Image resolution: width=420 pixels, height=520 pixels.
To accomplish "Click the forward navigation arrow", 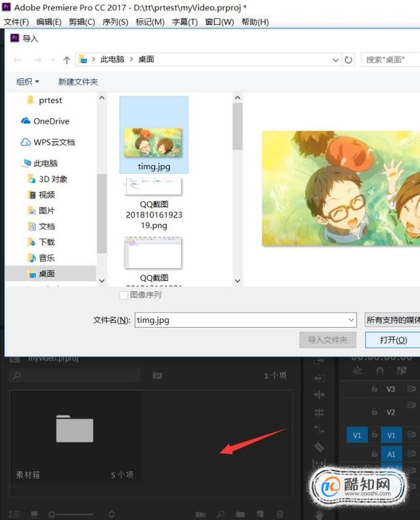I will point(38,60).
